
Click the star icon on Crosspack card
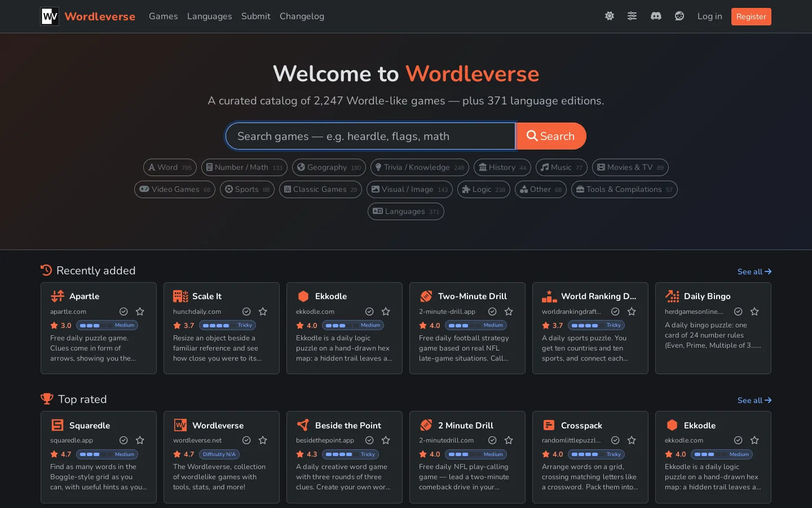point(632,440)
